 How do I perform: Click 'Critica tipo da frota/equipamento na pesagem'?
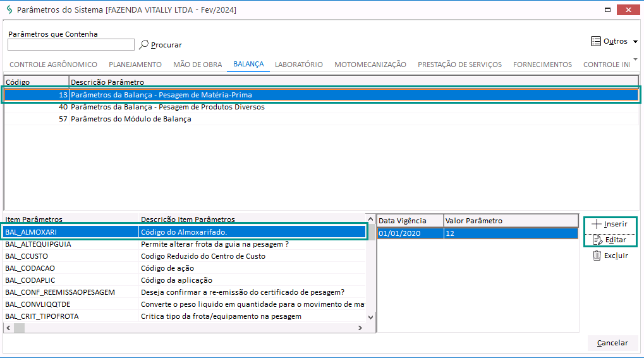(x=221, y=316)
